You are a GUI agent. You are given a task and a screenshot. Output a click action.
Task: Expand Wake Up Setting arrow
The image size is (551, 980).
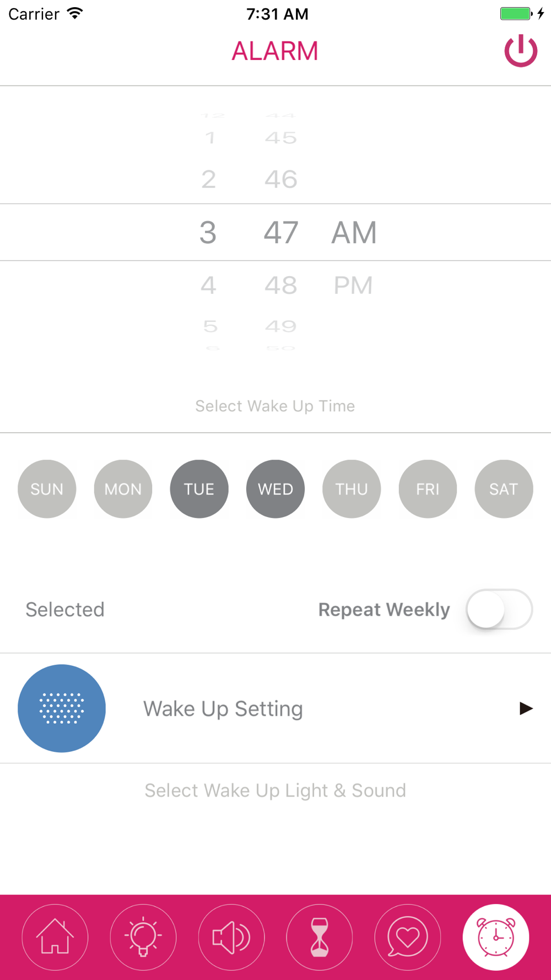(526, 708)
